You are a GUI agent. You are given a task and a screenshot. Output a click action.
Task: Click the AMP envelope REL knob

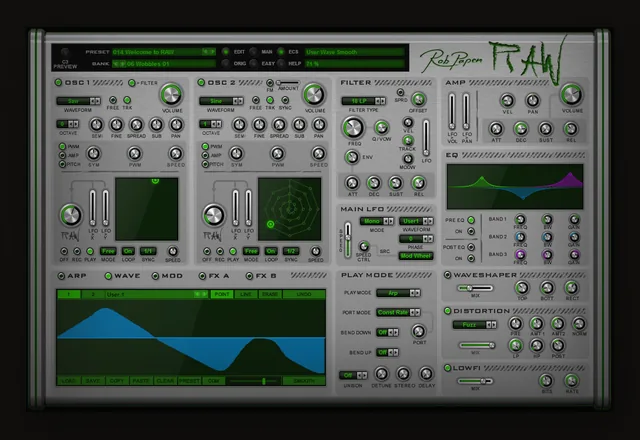(x=571, y=129)
